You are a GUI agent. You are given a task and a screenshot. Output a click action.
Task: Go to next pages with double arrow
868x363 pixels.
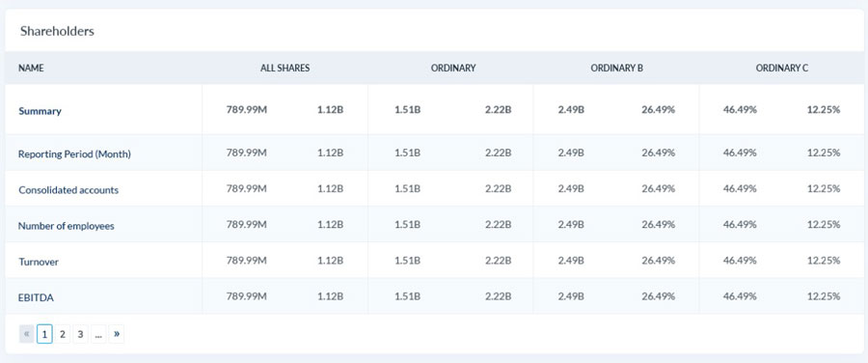coord(117,334)
